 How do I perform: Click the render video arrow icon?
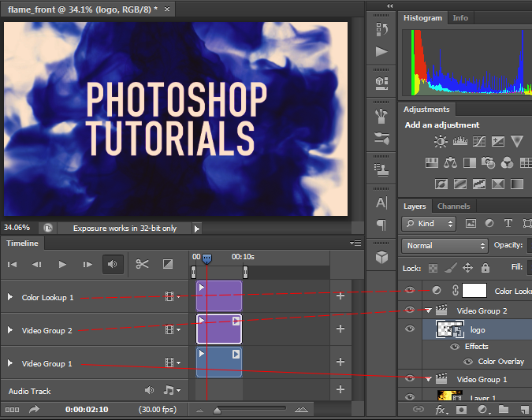tap(35, 409)
